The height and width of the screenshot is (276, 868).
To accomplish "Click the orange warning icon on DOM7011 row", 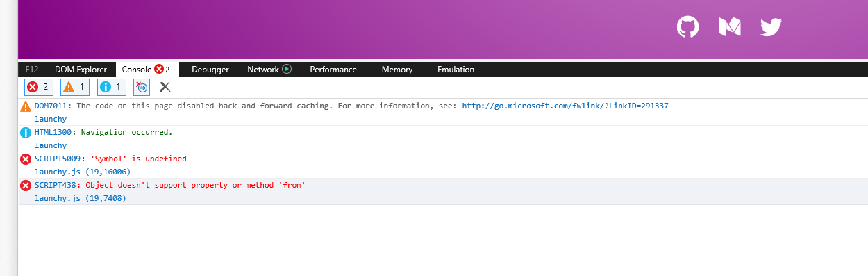I will coord(26,106).
